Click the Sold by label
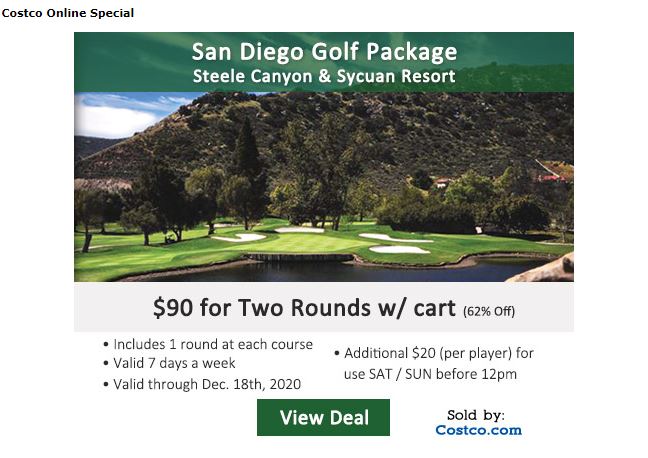648x458 pixels. 476,414
